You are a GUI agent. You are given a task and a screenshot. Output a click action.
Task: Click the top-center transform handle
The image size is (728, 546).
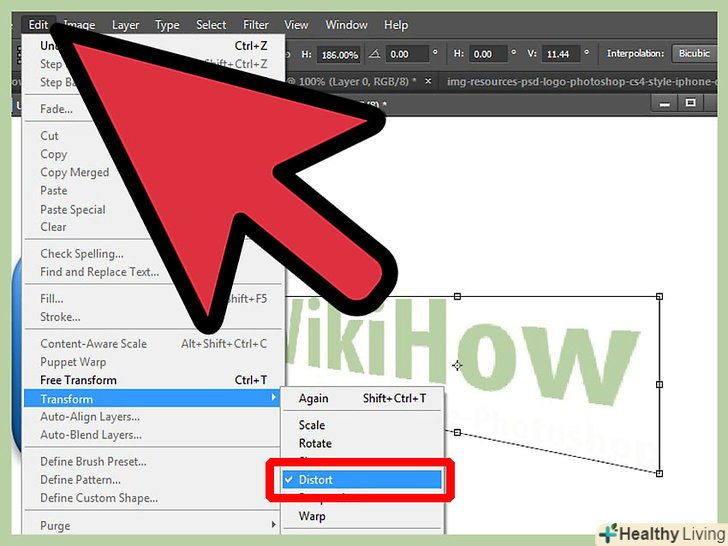(x=457, y=296)
